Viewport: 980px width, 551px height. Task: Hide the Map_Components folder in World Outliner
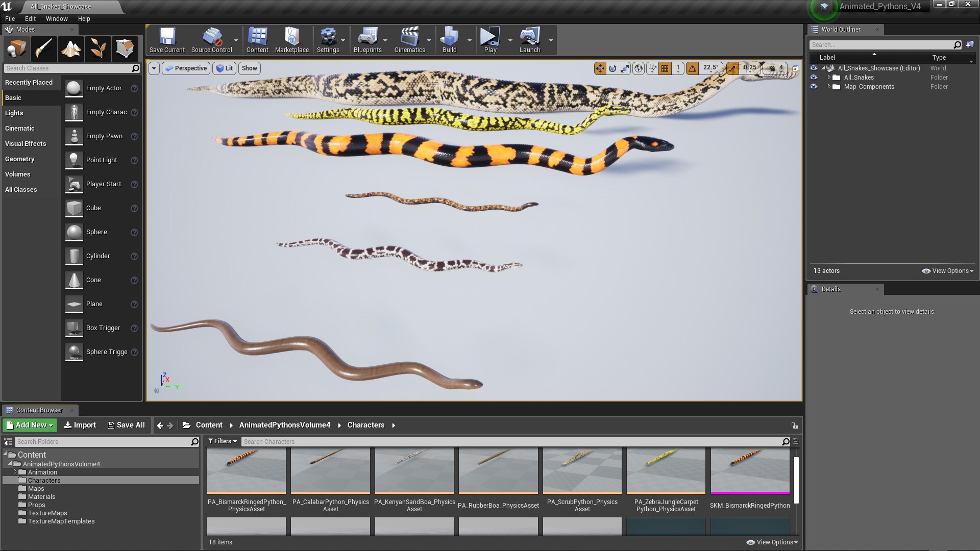pos(814,87)
